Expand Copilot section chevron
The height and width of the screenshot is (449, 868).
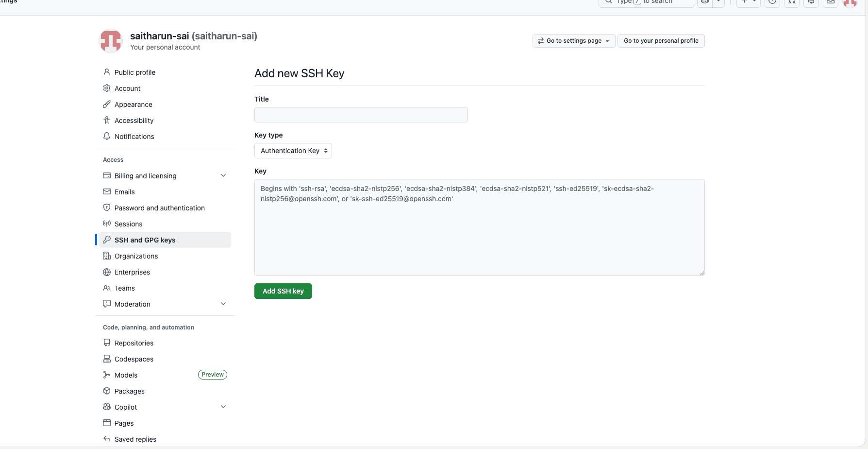[x=223, y=407]
